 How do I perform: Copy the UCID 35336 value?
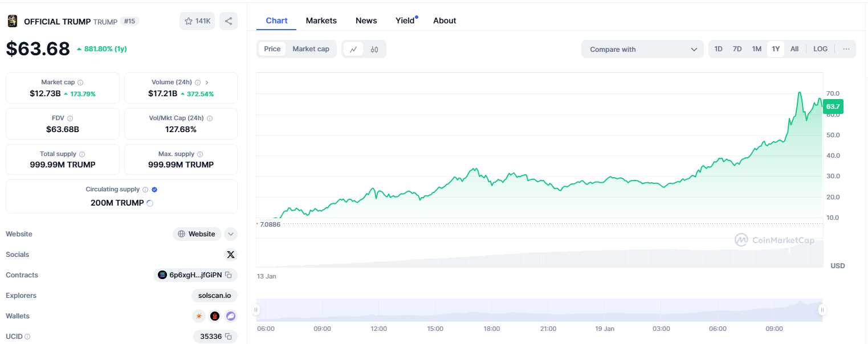[229, 337]
